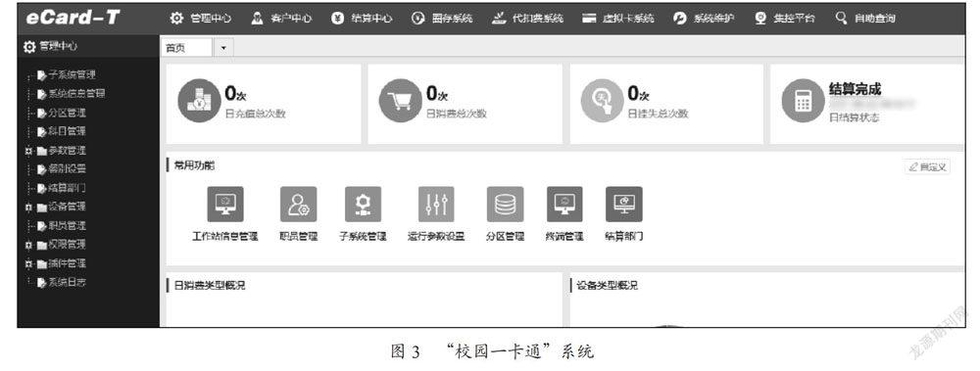Click the 日挂失总次数 label
Screen dimensions: 980x371
[658, 114]
